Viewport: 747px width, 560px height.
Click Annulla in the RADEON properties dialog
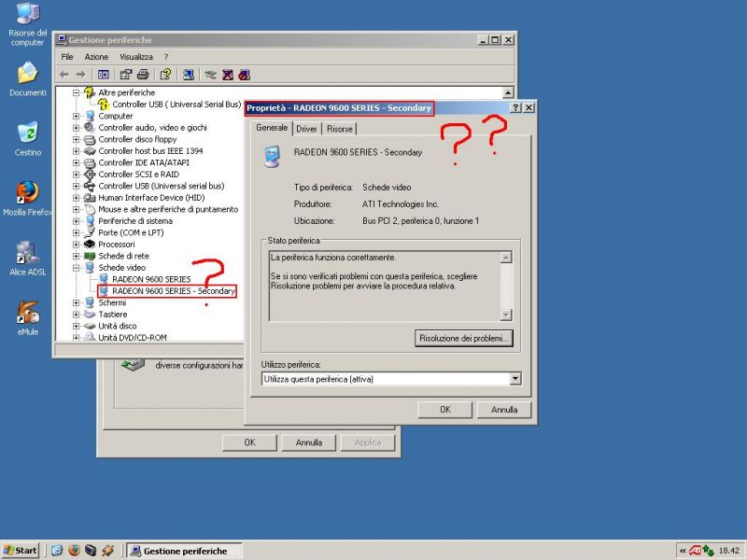[x=504, y=410]
